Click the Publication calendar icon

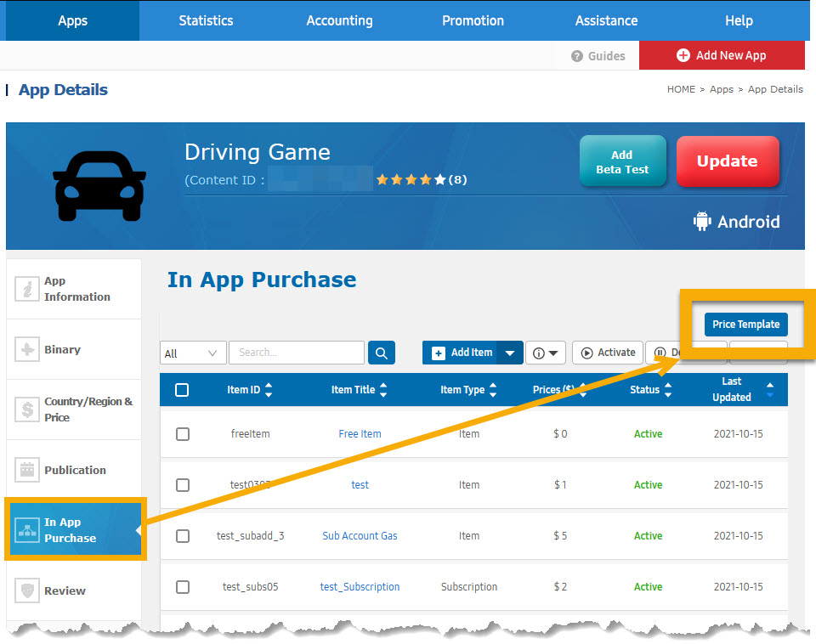[x=27, y=470]
